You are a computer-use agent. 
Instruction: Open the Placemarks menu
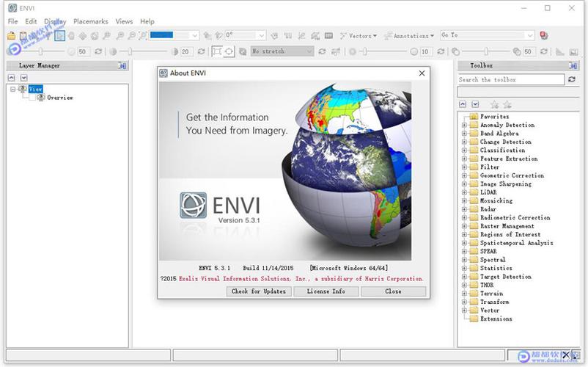coord(91,21)
